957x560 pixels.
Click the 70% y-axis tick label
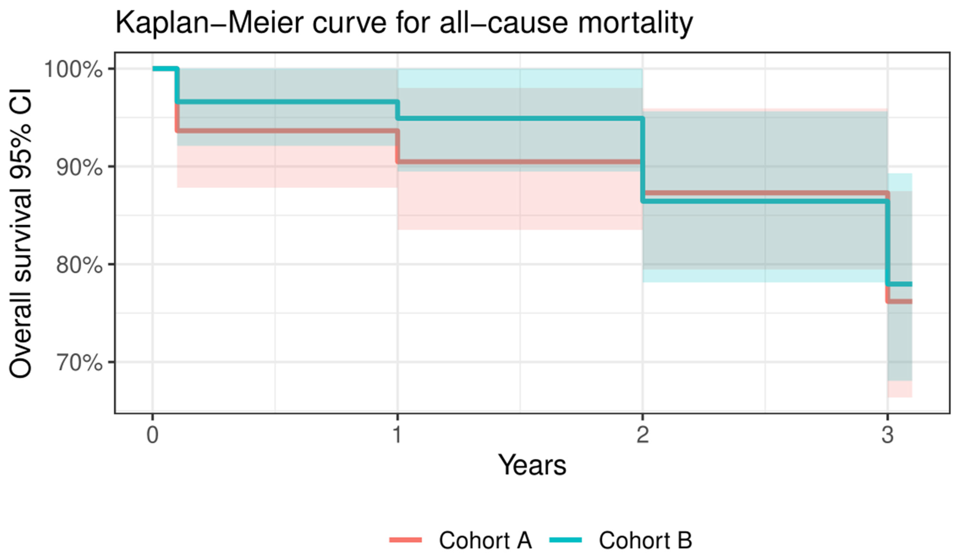click(x=79, y=363)
